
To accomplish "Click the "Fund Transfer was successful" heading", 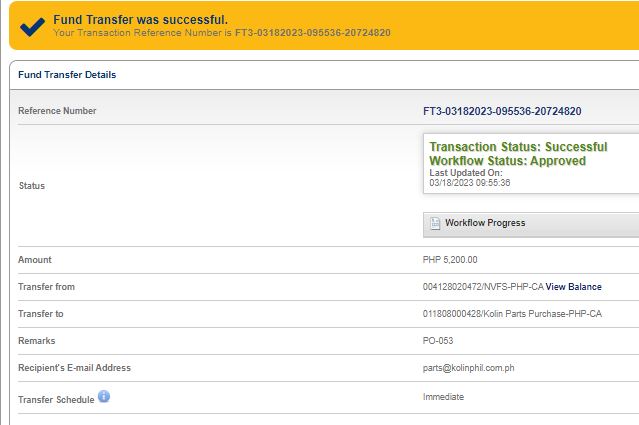I will 139,19.
